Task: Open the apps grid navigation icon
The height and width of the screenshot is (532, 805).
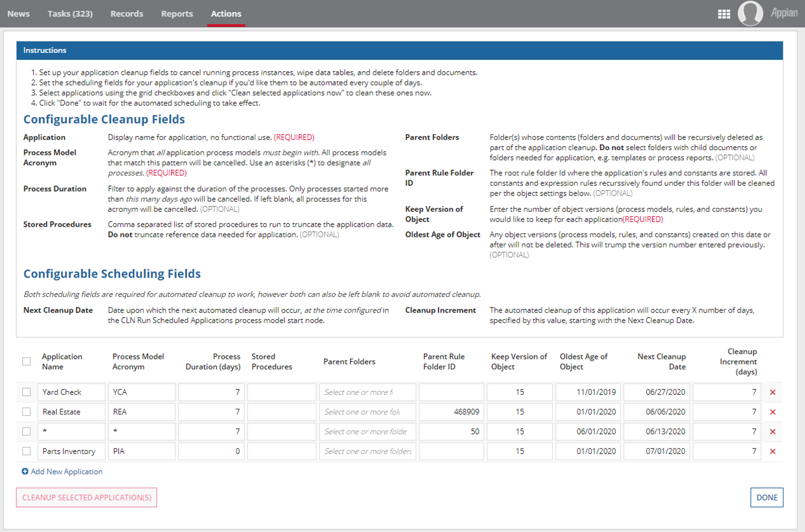Action: pyautogui.click(x=724, y=14)
